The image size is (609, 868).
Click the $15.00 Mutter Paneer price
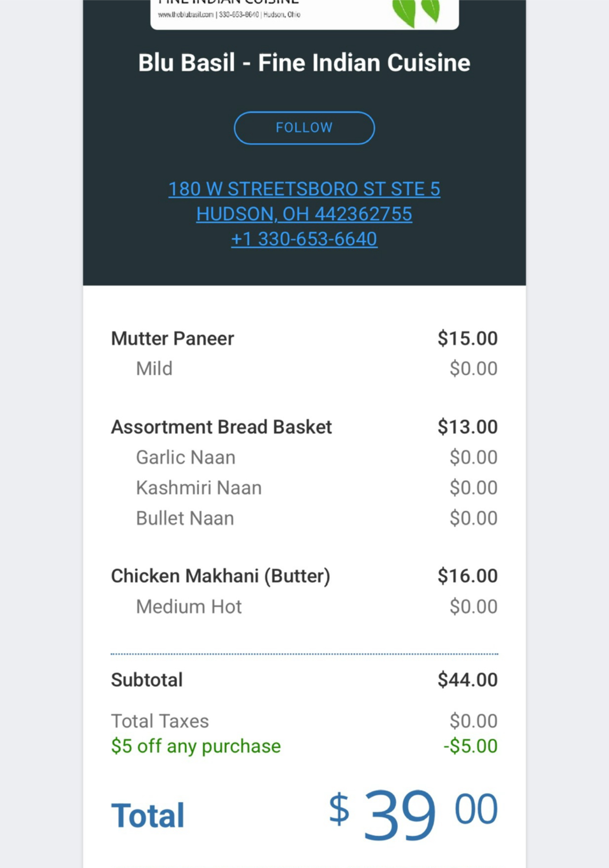467,339
